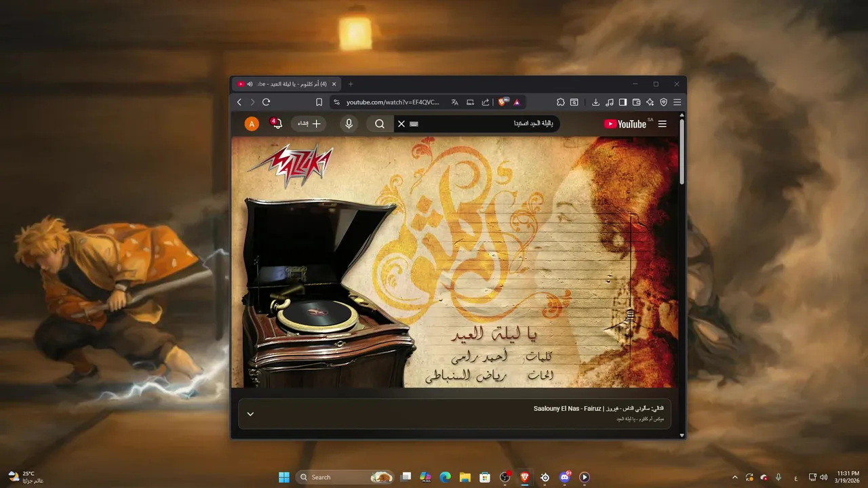Image resolution: width=868 pixels, height=488 pixels.
Task: Share this page via address bar icon
Action: click(486, 102)
